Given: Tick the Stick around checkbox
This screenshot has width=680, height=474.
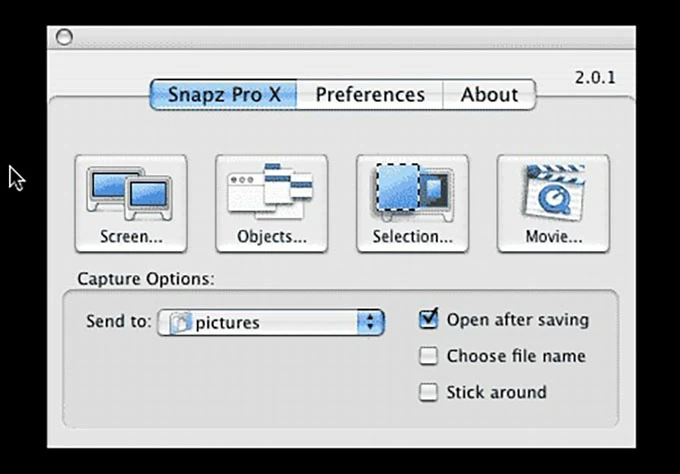Looking at the screenshot, I should point(429,392).
